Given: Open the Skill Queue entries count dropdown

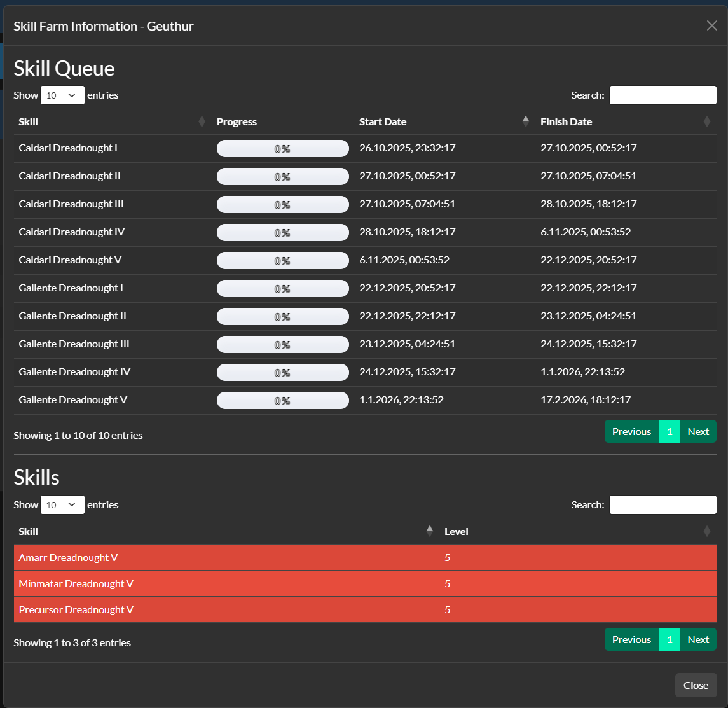Looking at the screenshot, I should pyautogui.click(x=62, y=95).
